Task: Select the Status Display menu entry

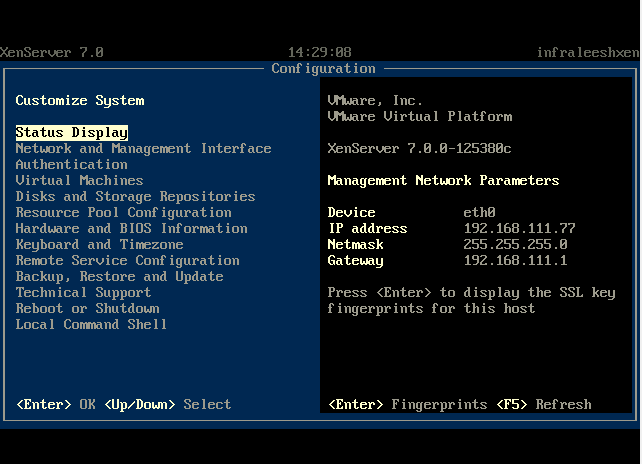Action: click(x=72, y=133)
